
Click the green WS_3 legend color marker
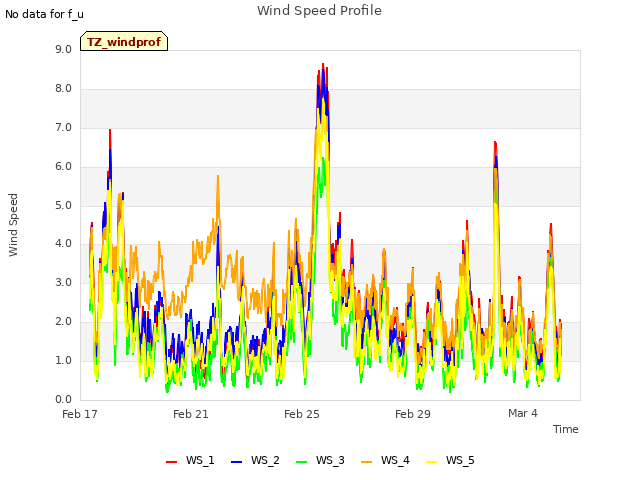(x=302, y=462)
